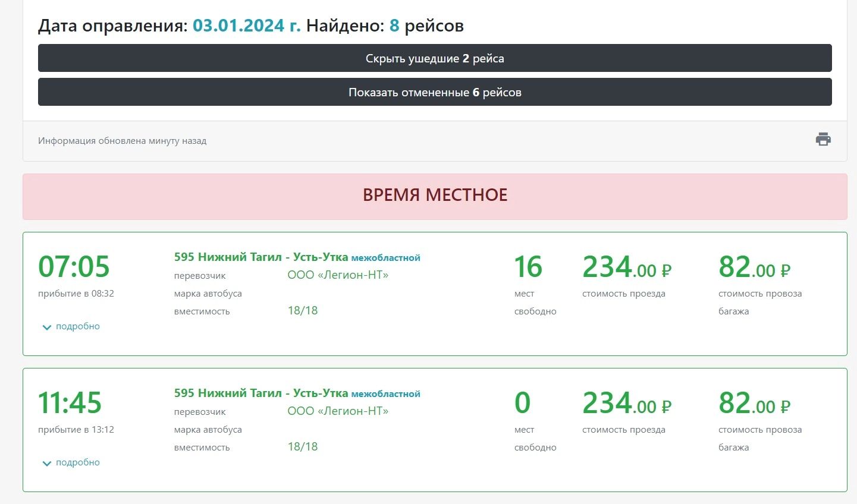Click carrier ООО «Легион-НТ» in first trip
Image resolution: width=857 pixels, height=504 pixels.
pos(338,275)
